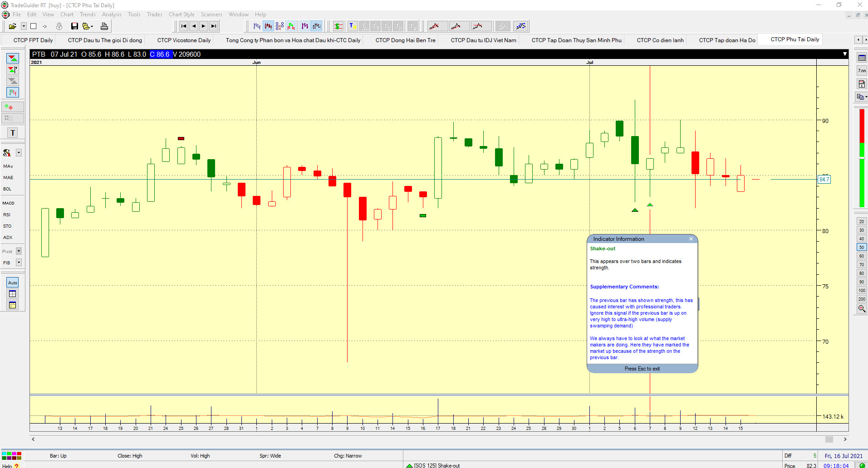Click the data table icon at the top right
The width and height of the screenshot is (868, 468).
click(862, 58)
